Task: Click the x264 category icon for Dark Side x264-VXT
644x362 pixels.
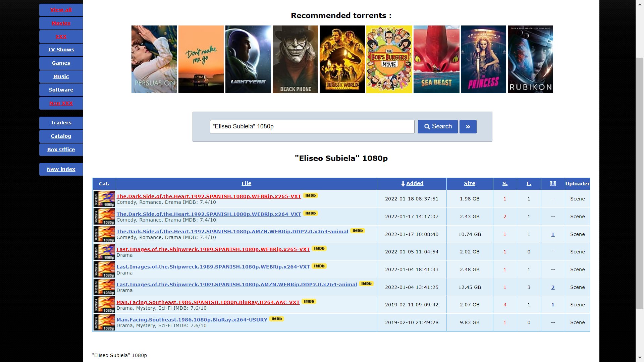Action: [x=104, y=217]
